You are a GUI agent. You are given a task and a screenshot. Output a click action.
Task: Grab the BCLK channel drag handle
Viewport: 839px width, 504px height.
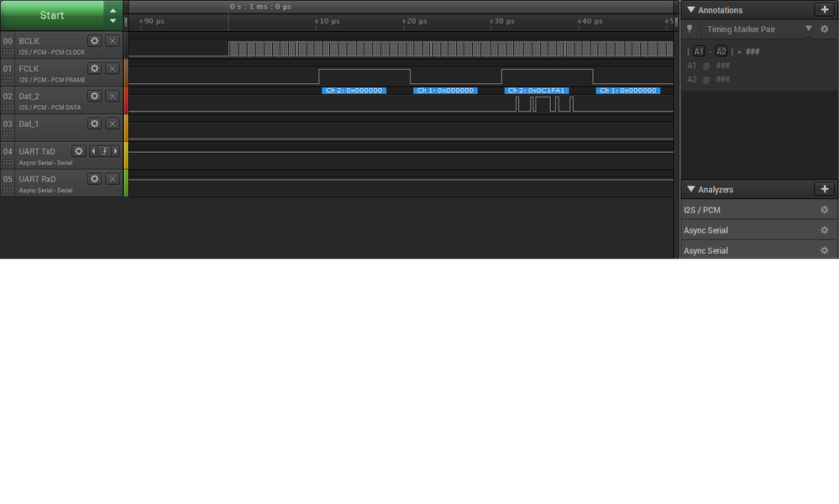(x=8, y=51)
